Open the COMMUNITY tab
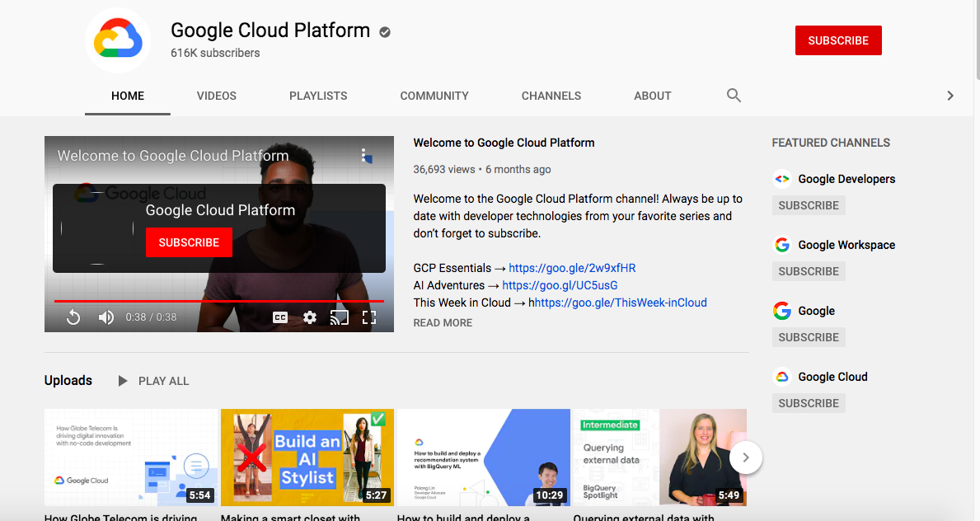 [x=434, y=96]
